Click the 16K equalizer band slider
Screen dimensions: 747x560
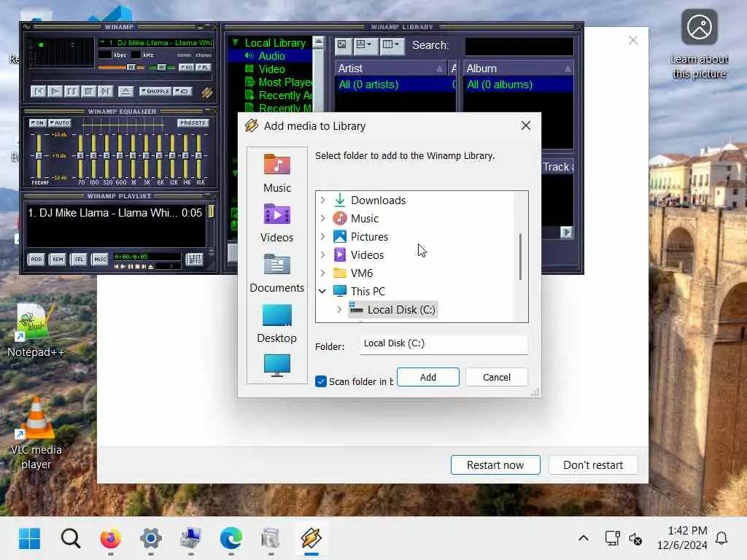(198, 156)
